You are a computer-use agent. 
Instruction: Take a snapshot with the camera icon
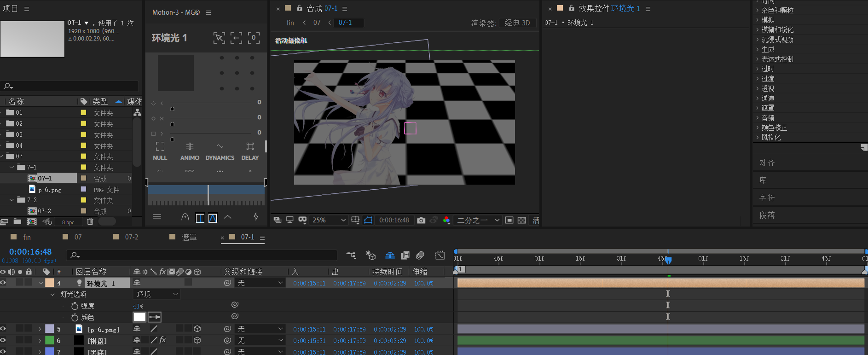tap(421, 220)
